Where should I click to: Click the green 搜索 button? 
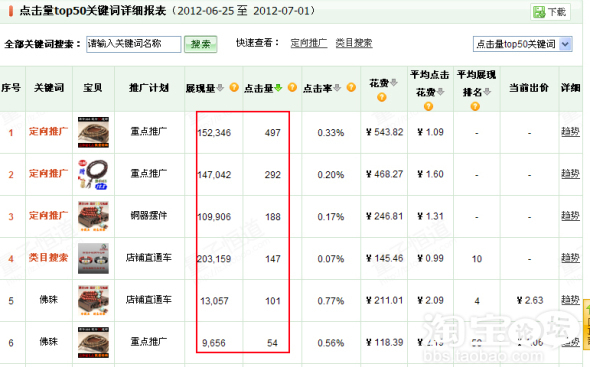click(200, 44)
